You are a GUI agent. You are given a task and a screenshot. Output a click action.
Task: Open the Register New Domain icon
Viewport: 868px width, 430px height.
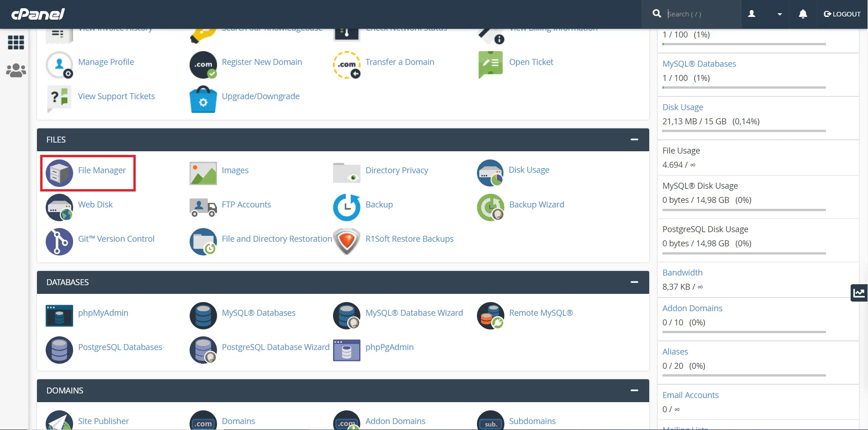(x=203, y=65)
